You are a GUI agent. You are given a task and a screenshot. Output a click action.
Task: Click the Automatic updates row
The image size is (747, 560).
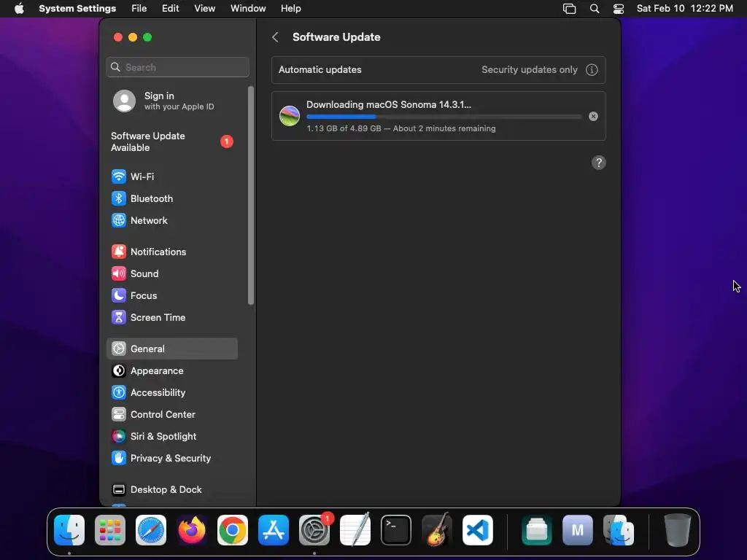pos(438,70)
